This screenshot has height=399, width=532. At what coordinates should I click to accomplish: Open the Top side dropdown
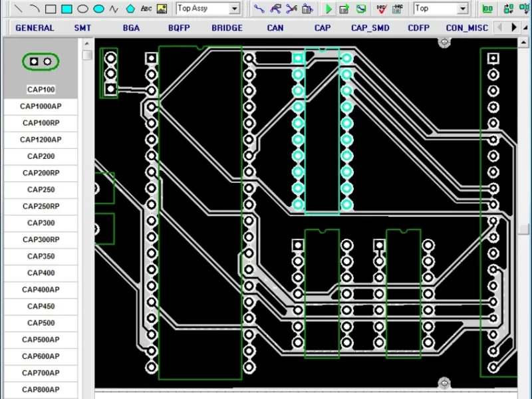coord(463,9)
